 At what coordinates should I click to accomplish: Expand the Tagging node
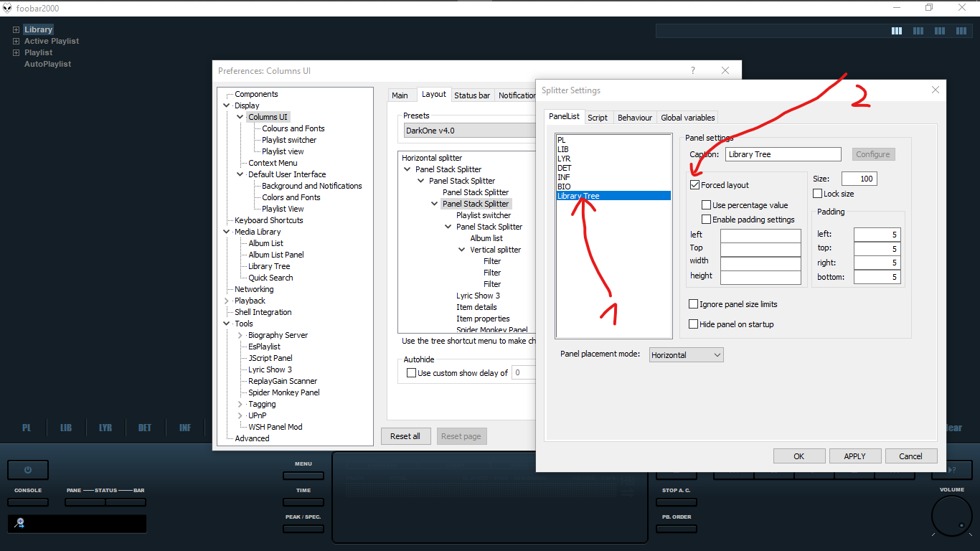(240, 404)
